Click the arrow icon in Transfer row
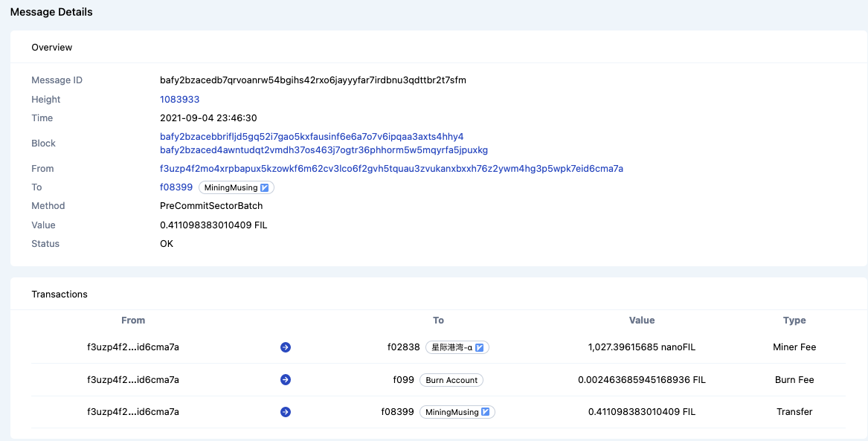This screenshot has width=868, height=441. click(286, 412)
